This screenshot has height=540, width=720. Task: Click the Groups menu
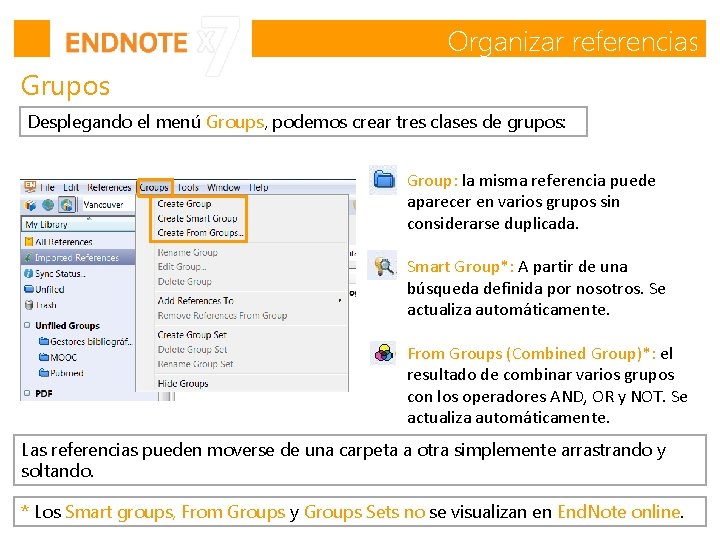[154, 187]
